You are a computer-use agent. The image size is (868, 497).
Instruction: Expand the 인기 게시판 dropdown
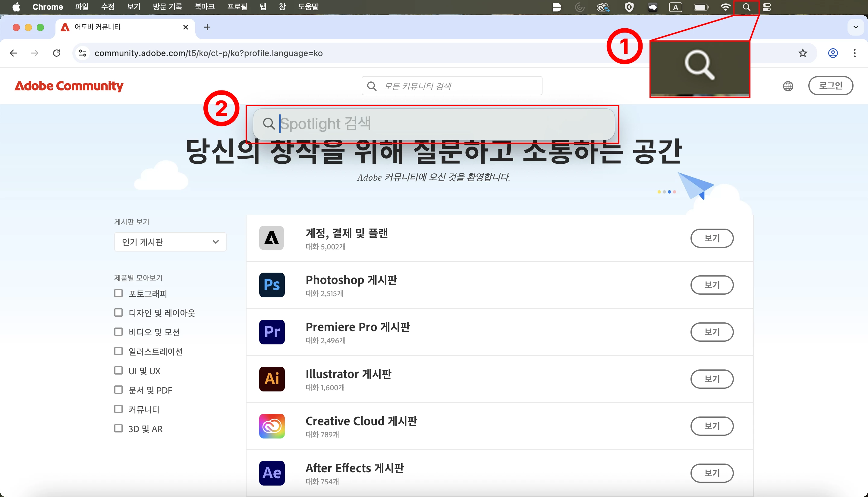point(170,242)
